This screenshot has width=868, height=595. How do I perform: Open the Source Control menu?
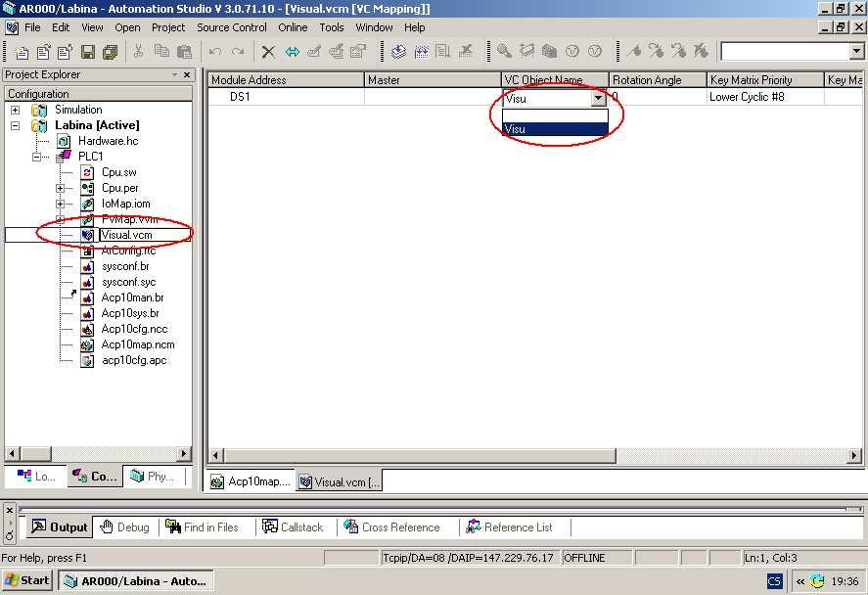pyautogui.click(x=231, y=27)
